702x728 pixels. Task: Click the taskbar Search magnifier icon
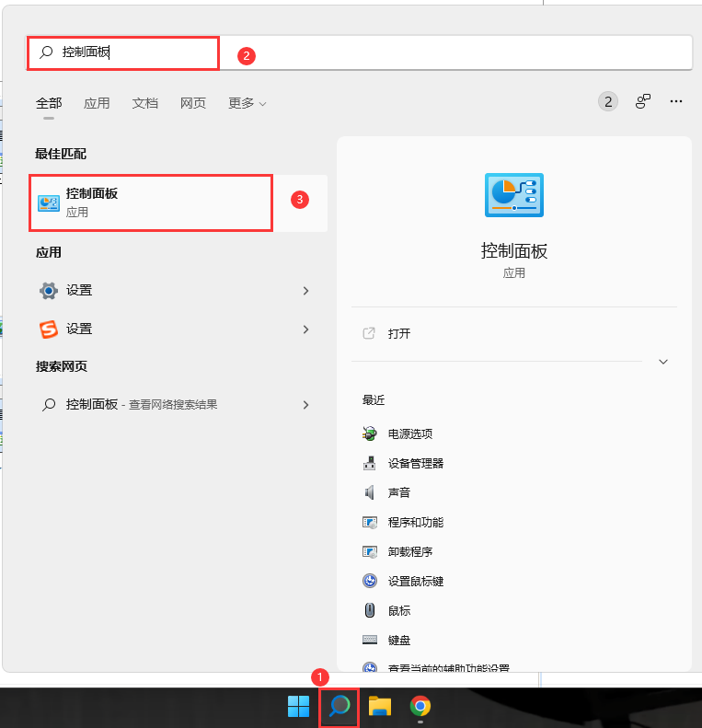339,706
